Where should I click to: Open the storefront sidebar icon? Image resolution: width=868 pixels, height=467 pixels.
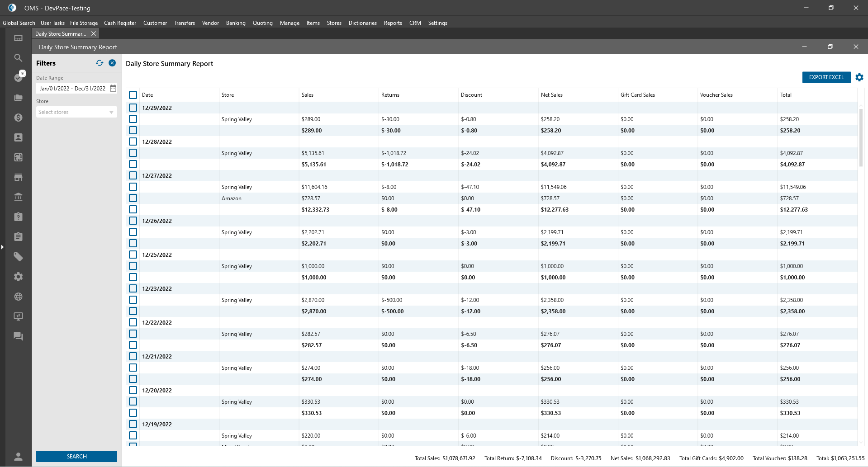(x=18, y=177)
